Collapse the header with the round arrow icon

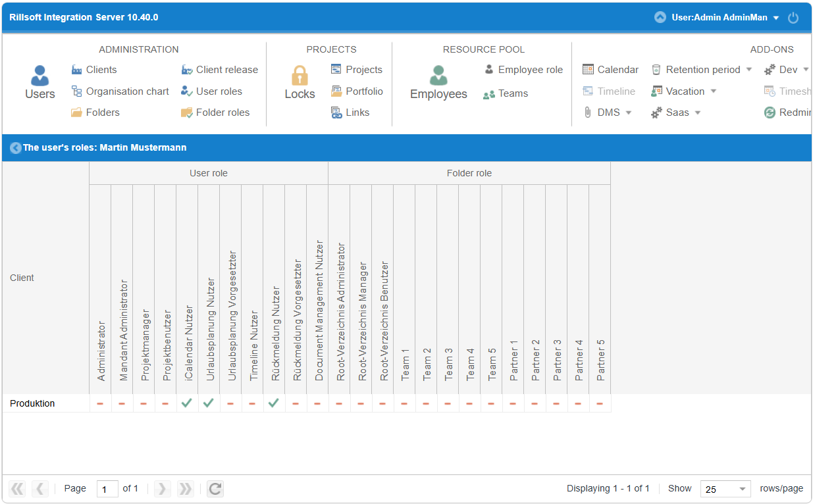click(x=660, y=18)
